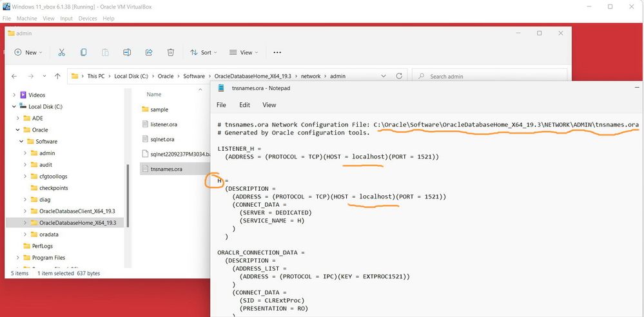Click 'network' in the address breadcrumb
The width and height of the screenshot is (644, 317).
[x=311, y=76]
